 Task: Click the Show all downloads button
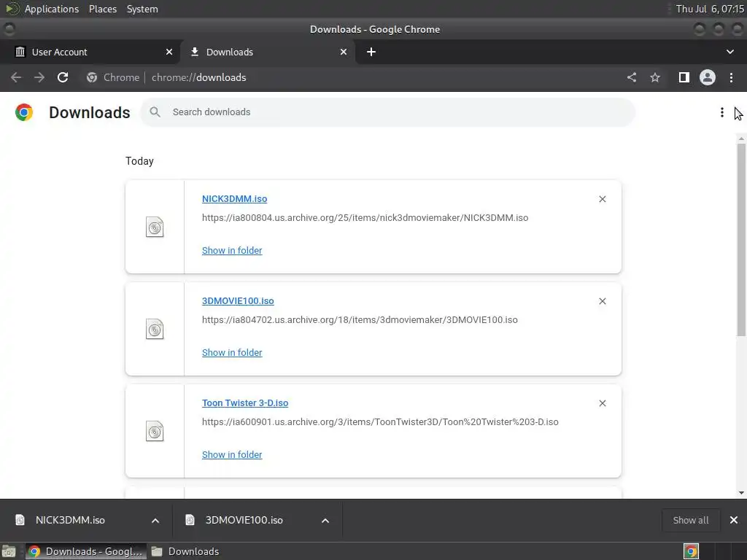coord(691,521)
